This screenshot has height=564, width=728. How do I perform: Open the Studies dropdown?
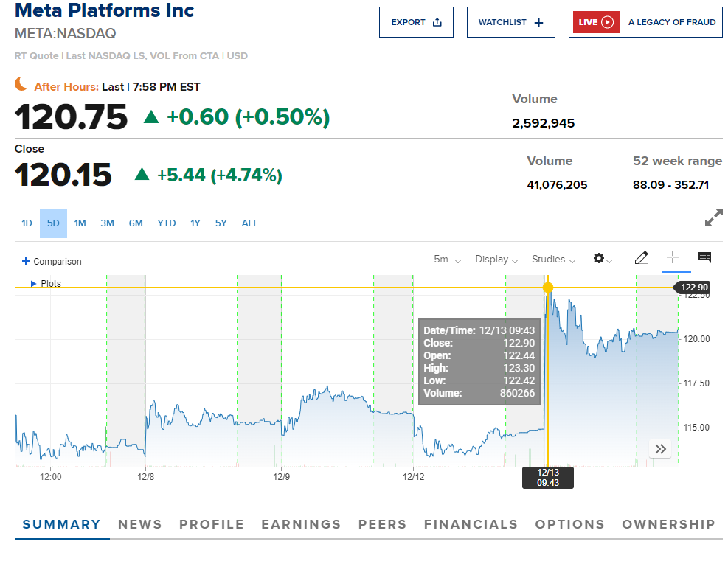pos(552,260)
